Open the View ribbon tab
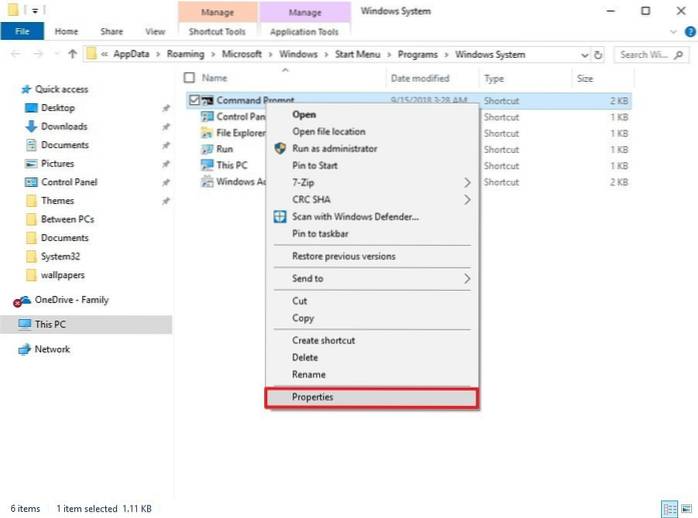Viewport: 698px width, 518px height. coord(155,31)
